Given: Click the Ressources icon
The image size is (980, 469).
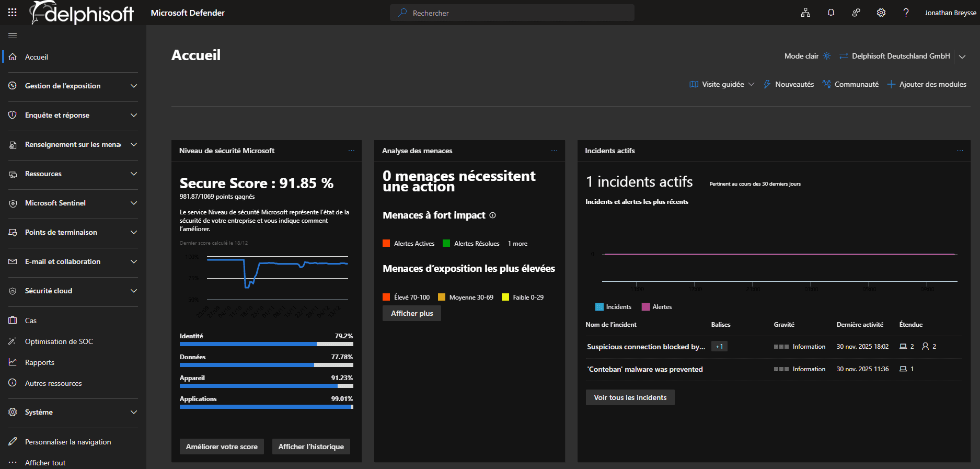Looking at the screenshot, I should [x=13, y=174].
